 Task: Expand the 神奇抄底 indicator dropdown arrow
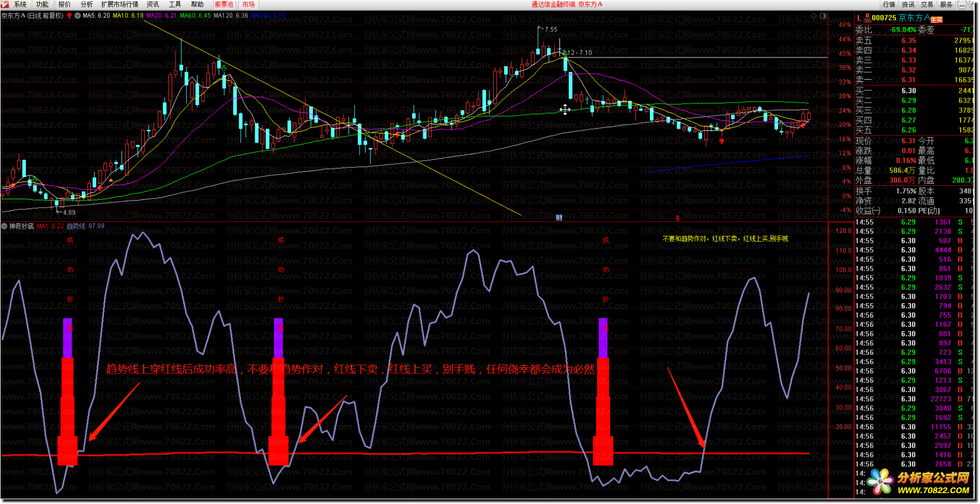[x=4, y=226]
